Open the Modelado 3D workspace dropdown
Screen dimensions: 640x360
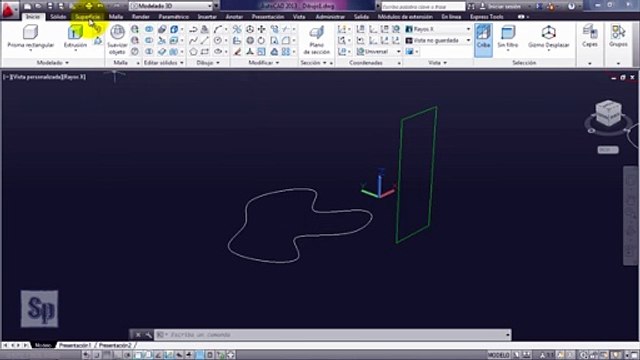tap(171, 6)
